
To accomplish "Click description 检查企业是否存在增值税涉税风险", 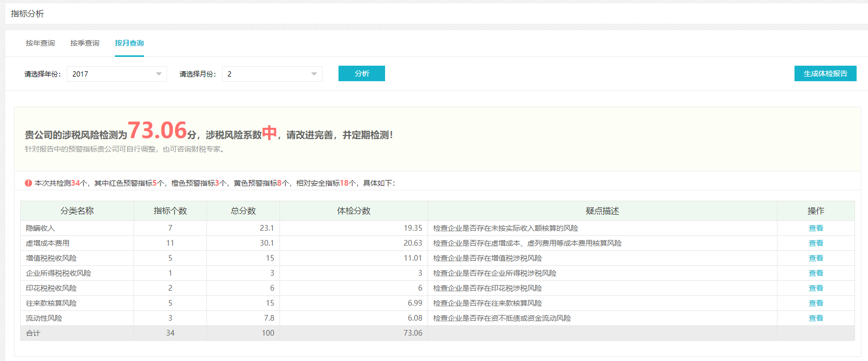I will click(x=488, y=258).
